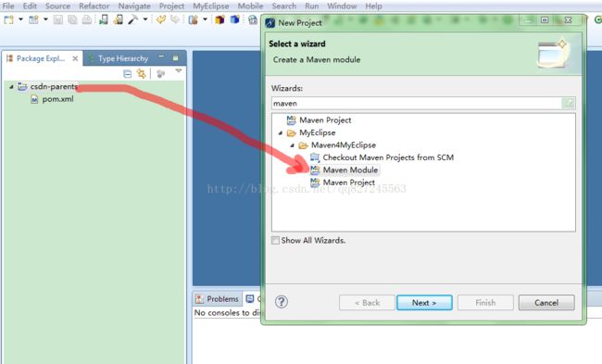Close the Package Explorer tab
This screenshot has width=602, height=364.
coord(75,58)
